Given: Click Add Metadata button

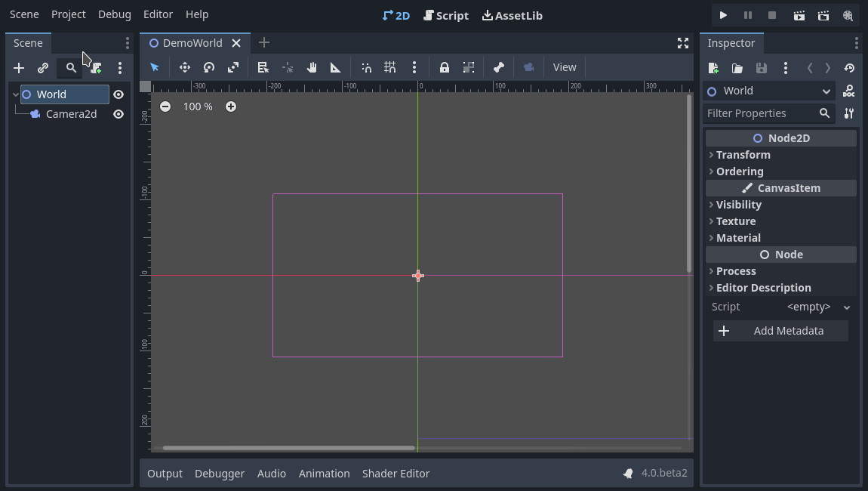Looking at the screenshot, I should [x=780, y=331].
